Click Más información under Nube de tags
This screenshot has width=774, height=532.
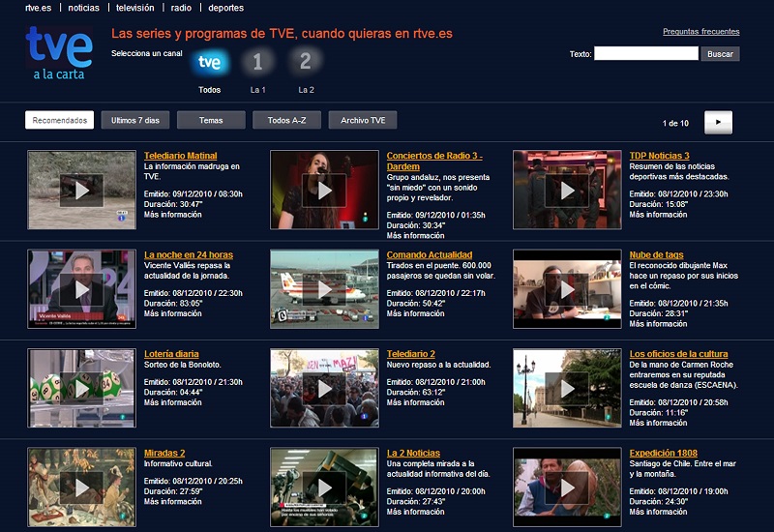(658, 324)
